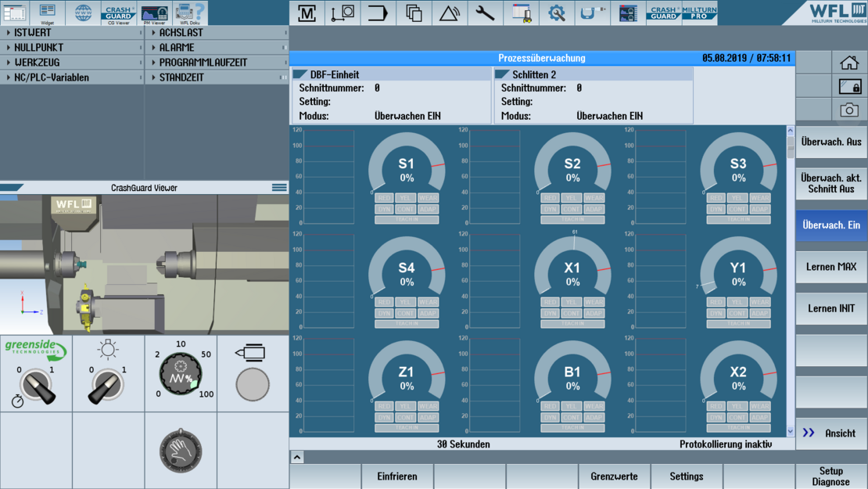Image resolution: width=868 pixels, height=489 pixels.
Task: Select Grenzwerte in the bottom softkey bar
Action: 614,476
